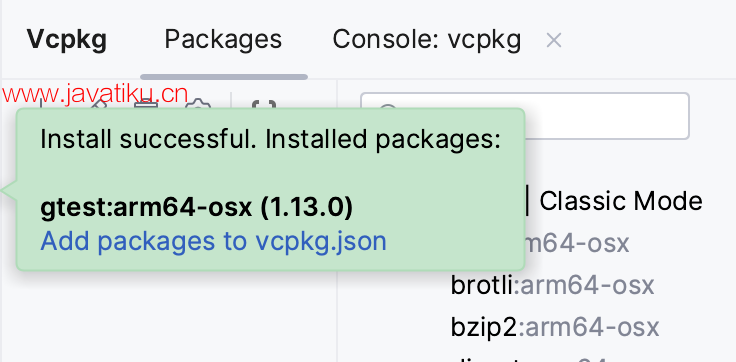Open the Console: vcpkg tab
The image size is (736, 362).
click(427, 39)
